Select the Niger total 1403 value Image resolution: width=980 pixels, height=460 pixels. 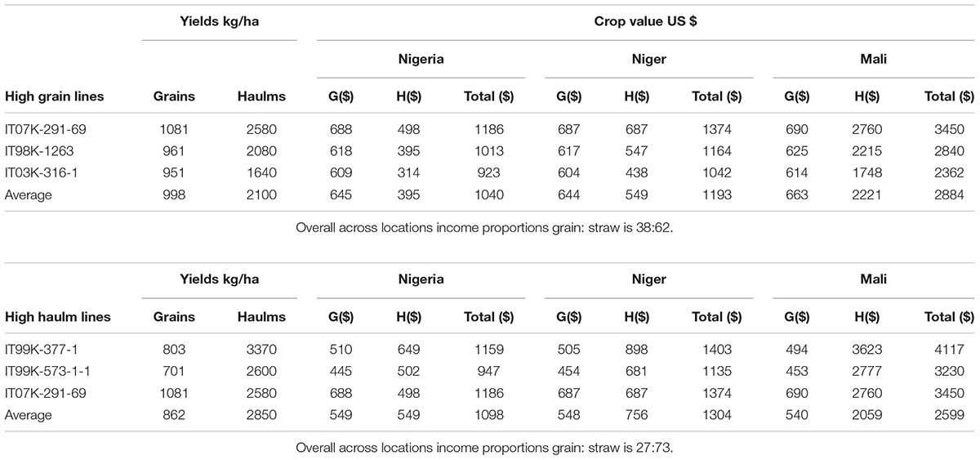[x=716, y=350]
